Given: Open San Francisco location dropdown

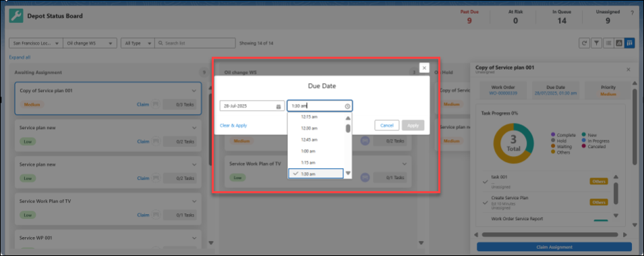Looking at the screenshot, I should tap(36, 43).
